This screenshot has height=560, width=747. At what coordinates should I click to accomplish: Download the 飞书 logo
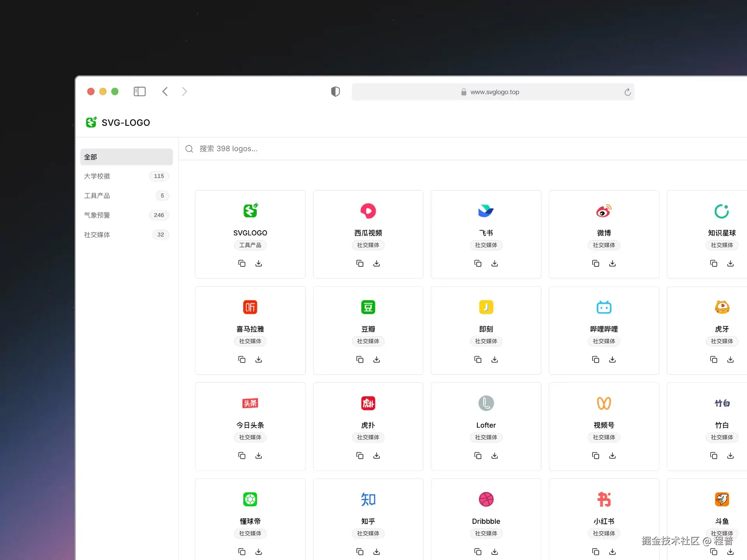[x=494, y=263]
